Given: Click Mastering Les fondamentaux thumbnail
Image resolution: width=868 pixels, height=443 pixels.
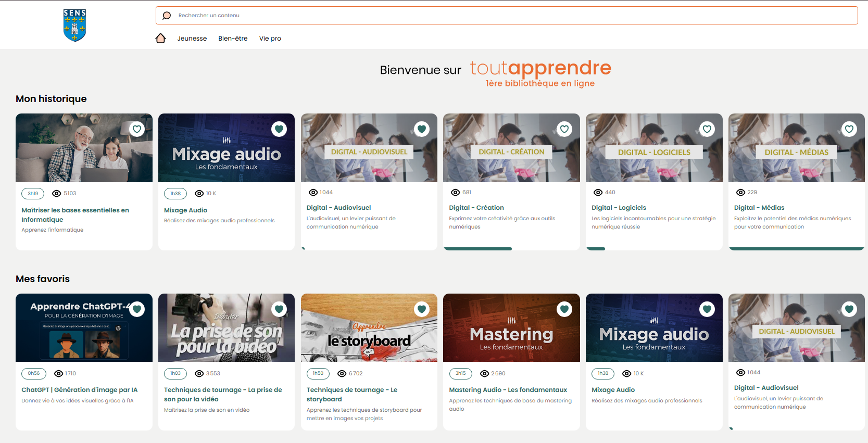Looking at the screenshot, I should pos(511,328).
